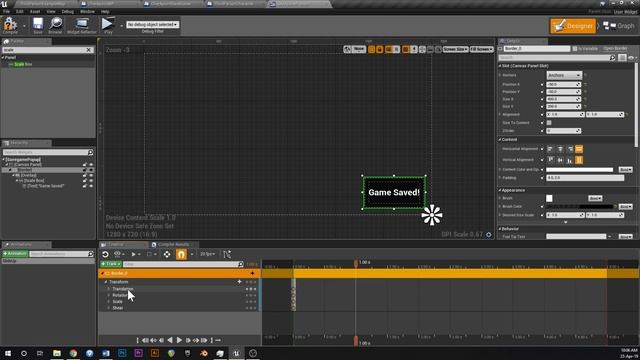Click the Compile toolbar icon
Viewport: 640px width, 360px height.
pyautogui.click(x=10, y=24)
